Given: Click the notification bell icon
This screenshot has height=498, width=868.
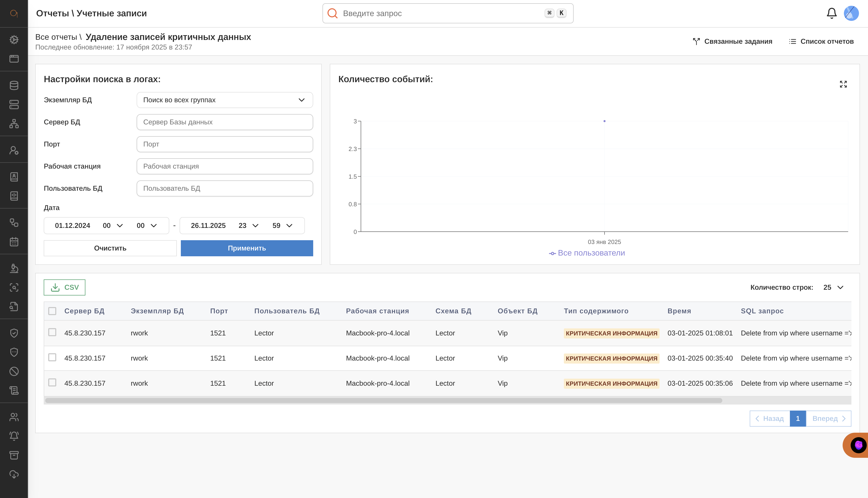Looking at the screenshot, I should (x=831, y=13).
